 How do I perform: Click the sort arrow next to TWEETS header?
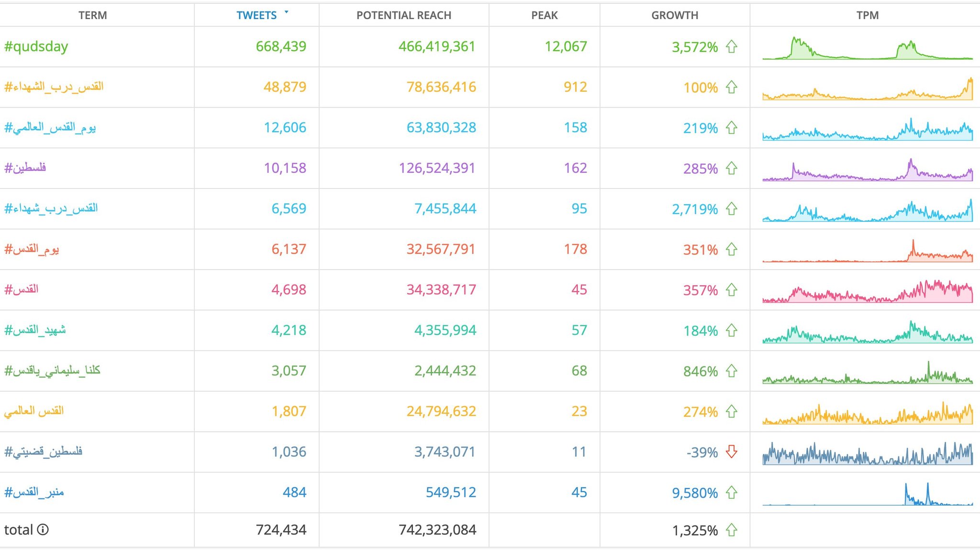coord(286,12)
